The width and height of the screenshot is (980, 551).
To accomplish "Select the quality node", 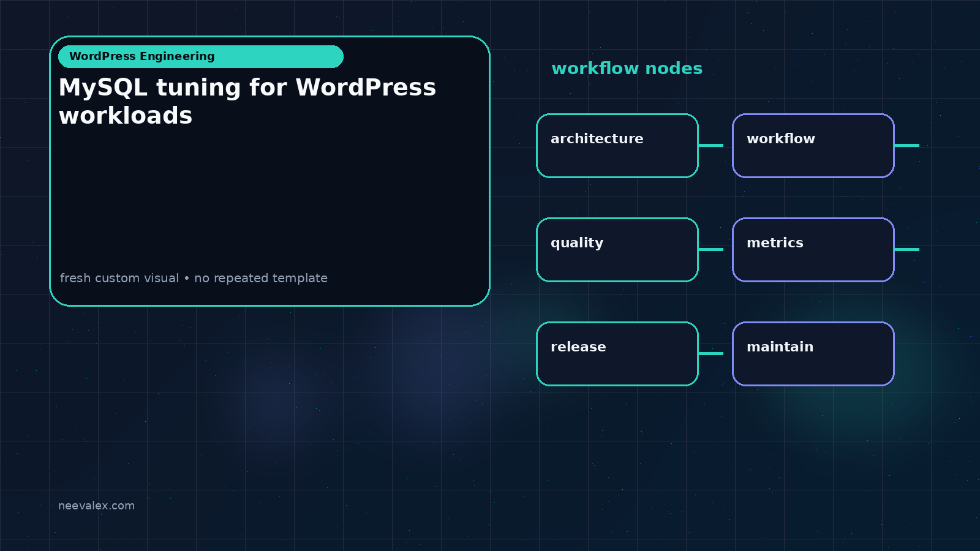I will pyautogui.click(x=617, y=250).
